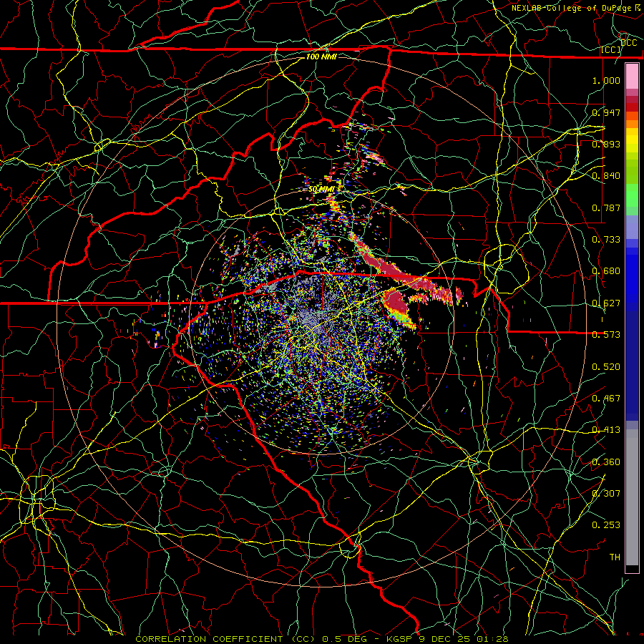644x644 pixels.
Task: Pick the periwinkle segment on the color bar
Action: 632,227
